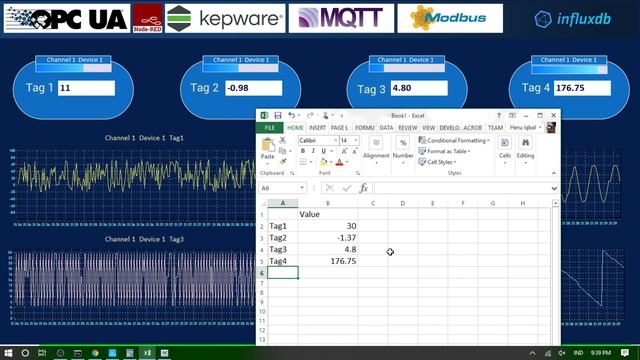The image size is (640, 360).
Task: Click the Tag 1 value field showing 11
Action: click(87, 88)
